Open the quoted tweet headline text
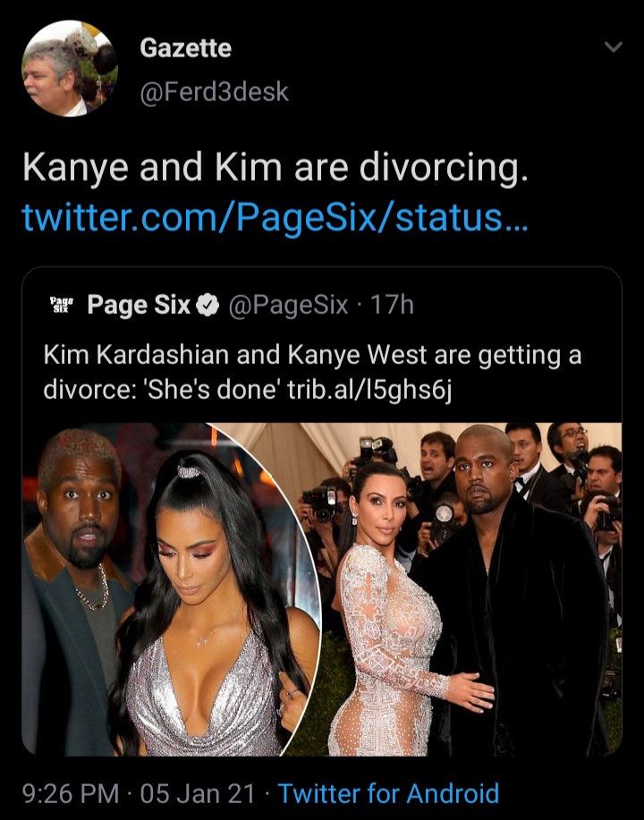This screenshot has height=820, width=644. click(312, 372)
